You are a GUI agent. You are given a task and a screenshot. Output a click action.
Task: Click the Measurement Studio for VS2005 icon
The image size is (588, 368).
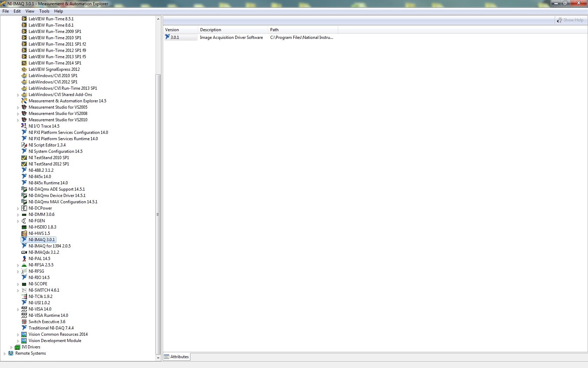pyautogui.click(x=24, y=107)
